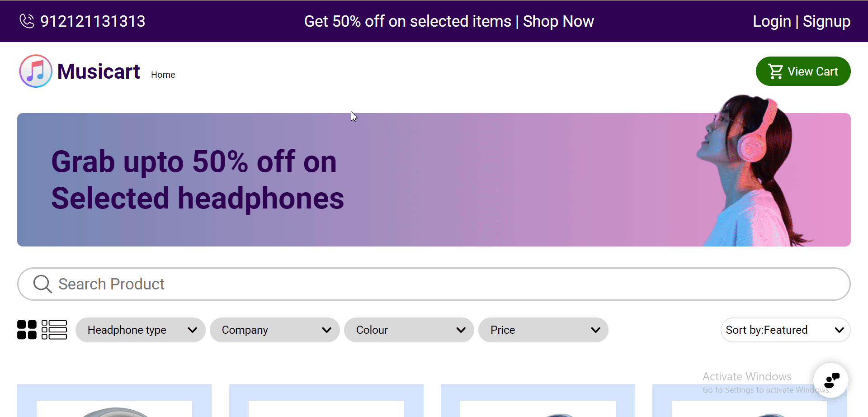Click the shopping cart icon
868x417 pixels.
[x=776, y=71]
